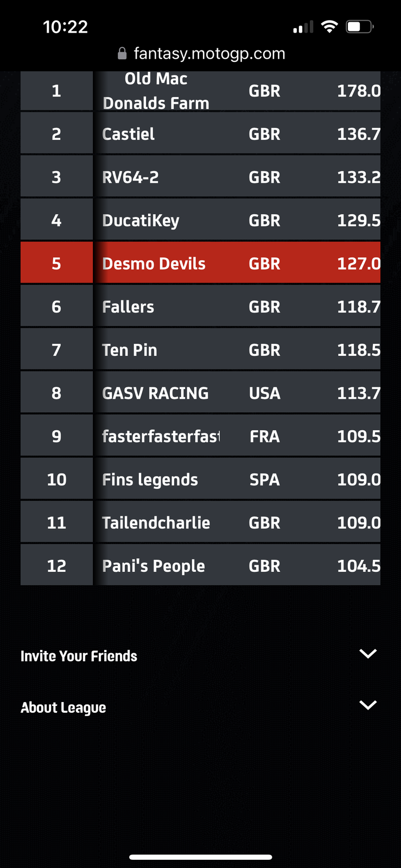This screenshot has width=401, height=868.
Task: Select the highlighted Desmo Devils row
Action: click(200, 263)
